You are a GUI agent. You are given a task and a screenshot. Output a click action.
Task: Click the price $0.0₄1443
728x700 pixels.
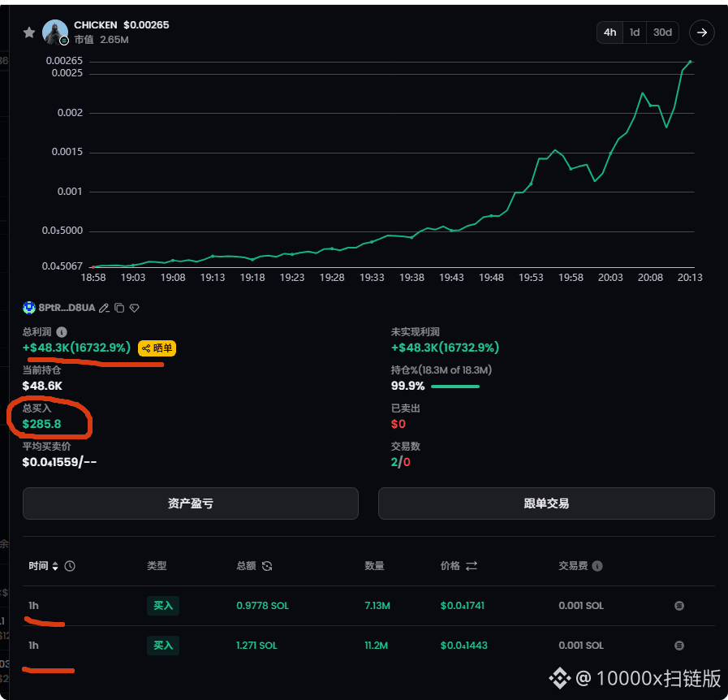(463, 646)
